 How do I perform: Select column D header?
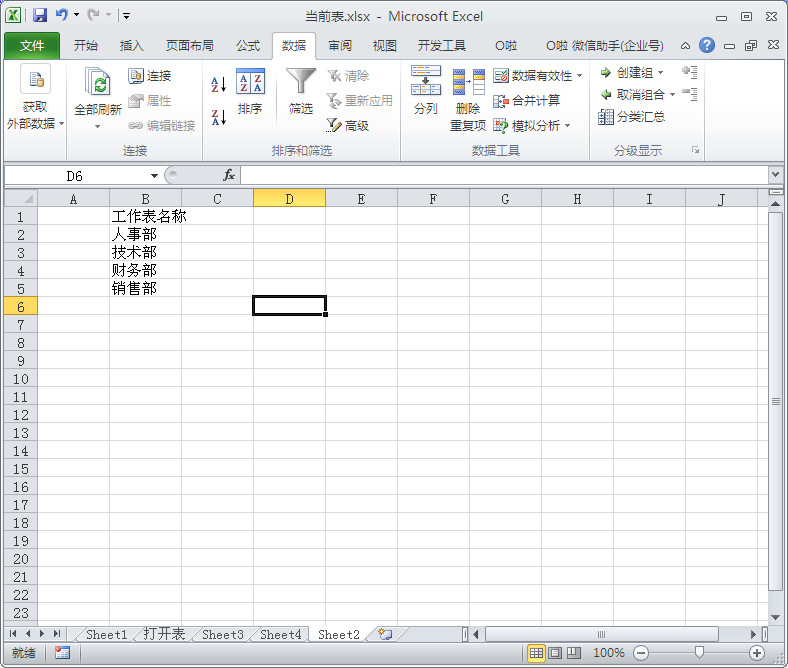289,199
